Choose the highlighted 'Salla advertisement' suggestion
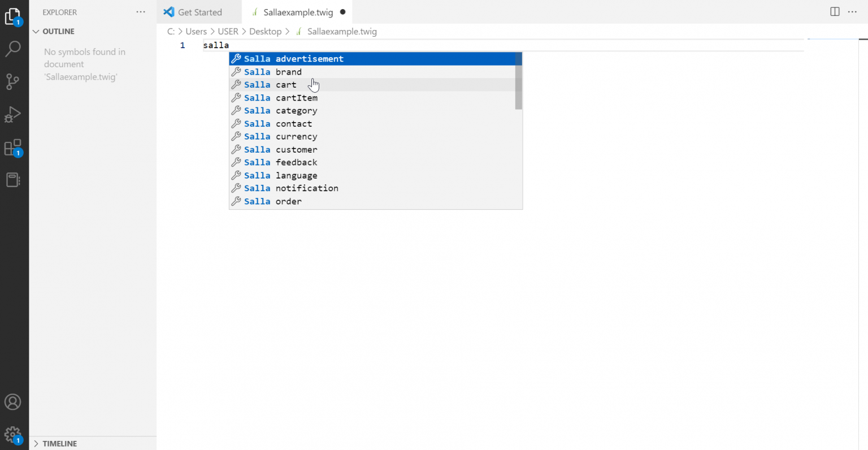 (294, 58)
